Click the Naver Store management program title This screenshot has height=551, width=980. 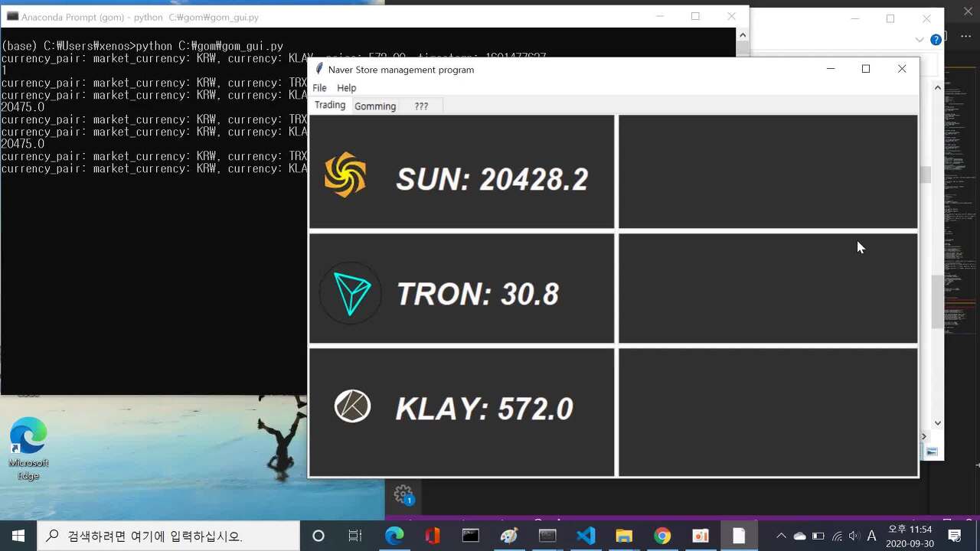coord(401,70)
